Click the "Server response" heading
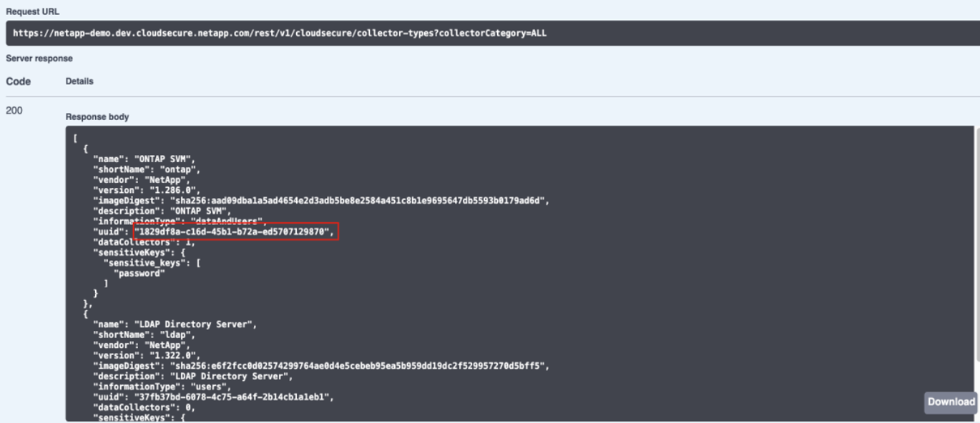Screen dimensions: 980x423 pyautogui.click(x=39, y=58)
